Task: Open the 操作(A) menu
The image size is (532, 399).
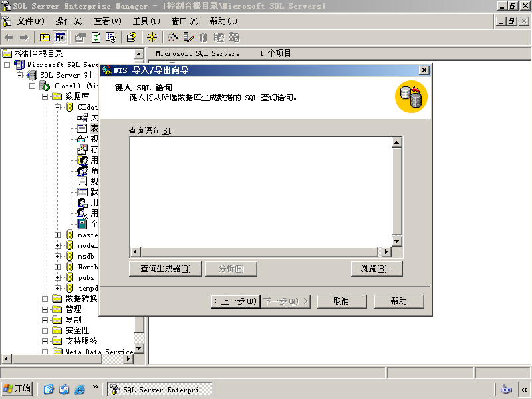Action: click(69, 21)
